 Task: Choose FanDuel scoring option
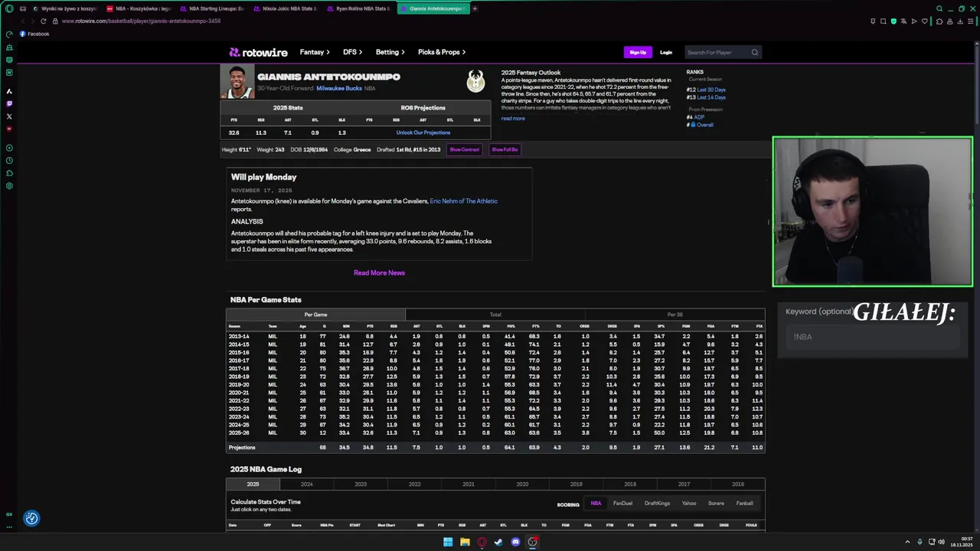[622, 504]
